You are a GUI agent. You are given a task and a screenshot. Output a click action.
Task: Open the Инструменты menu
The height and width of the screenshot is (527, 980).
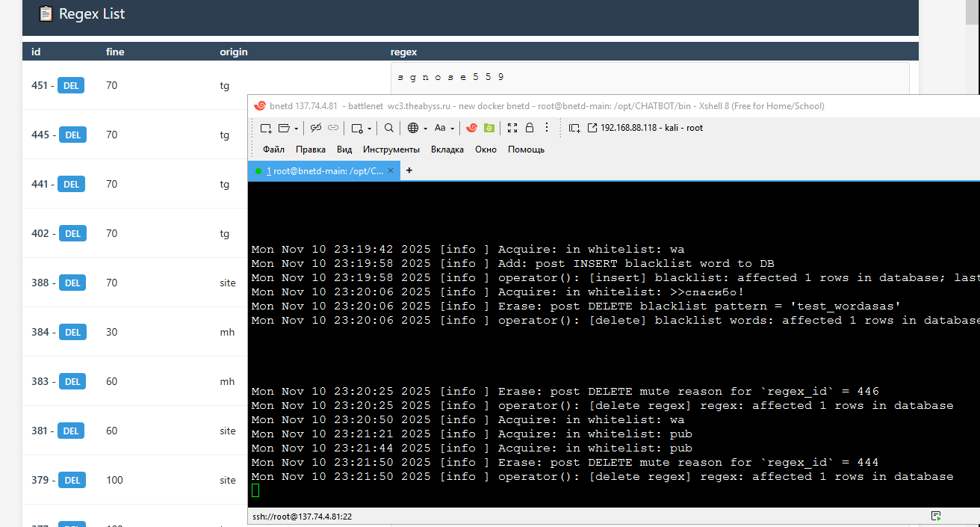pyautogui.click(x=391, y=150)
